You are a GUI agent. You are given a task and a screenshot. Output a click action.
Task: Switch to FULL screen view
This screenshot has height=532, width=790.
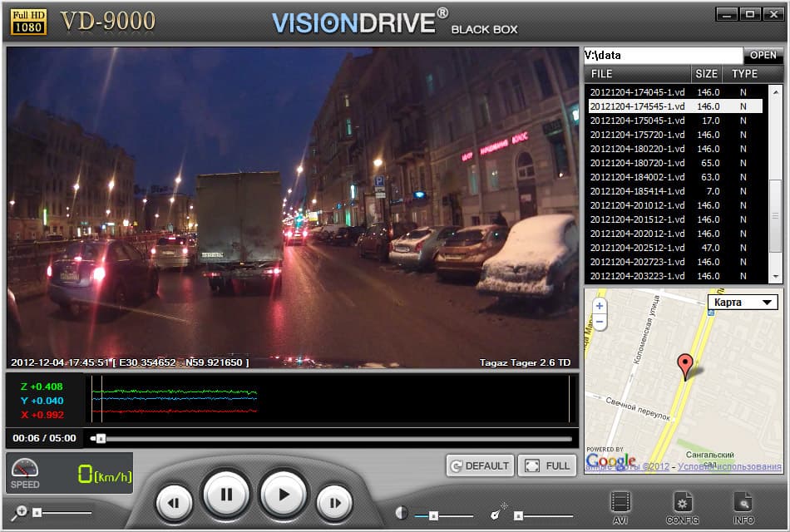click(x=547, y=466)
